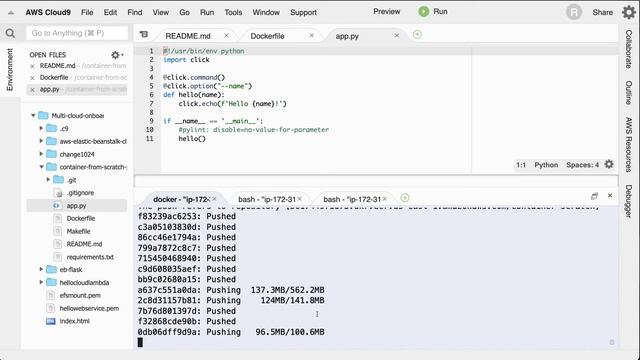Close the README.md editor tab
This screenshot has height=360, width=640.
pos(227,36)
